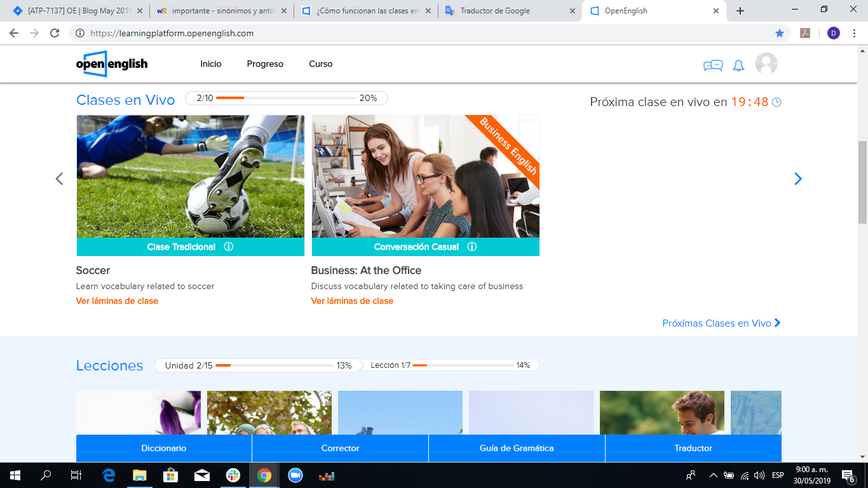Click the clock icon next to countdown
This screenshot has height=488, width=868.
[x=776, y=102]
